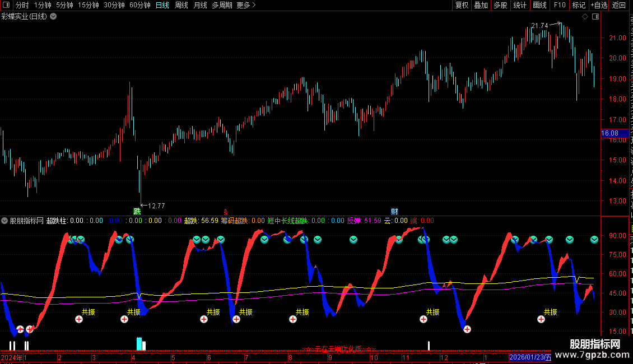Image resolution: width=633 pixels, height=364 pixels.
Task: Click the 16.08 current price label
Action: (x=615, y=133)
